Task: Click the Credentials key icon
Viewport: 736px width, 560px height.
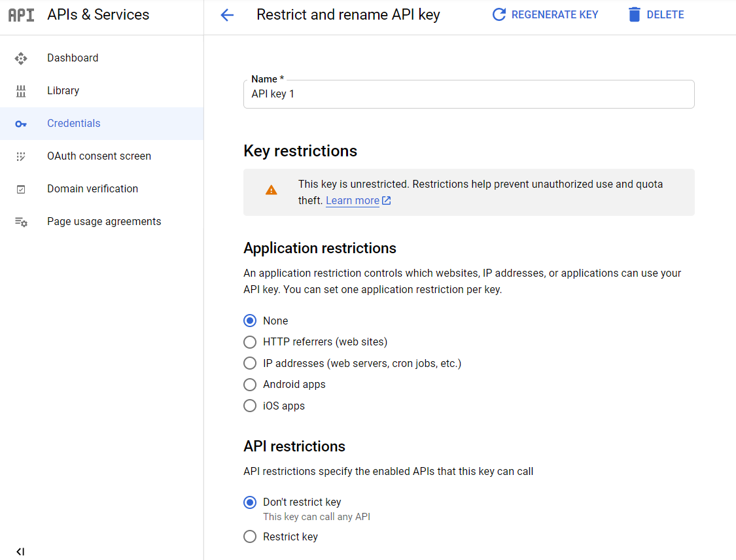Action: [21, 124]
